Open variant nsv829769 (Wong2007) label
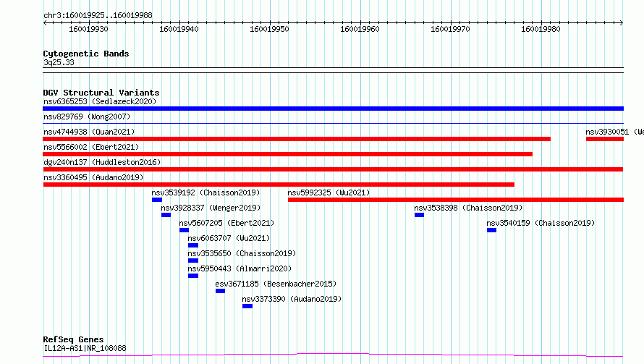The width and height of the screenshot is (644, 364). [x=87, y=117]
